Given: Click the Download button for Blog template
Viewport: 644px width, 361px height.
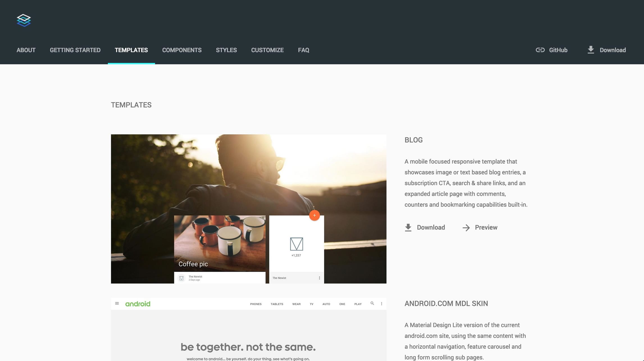Looking at the screenshot, I should pyautogui.click(x=425, y=227).
